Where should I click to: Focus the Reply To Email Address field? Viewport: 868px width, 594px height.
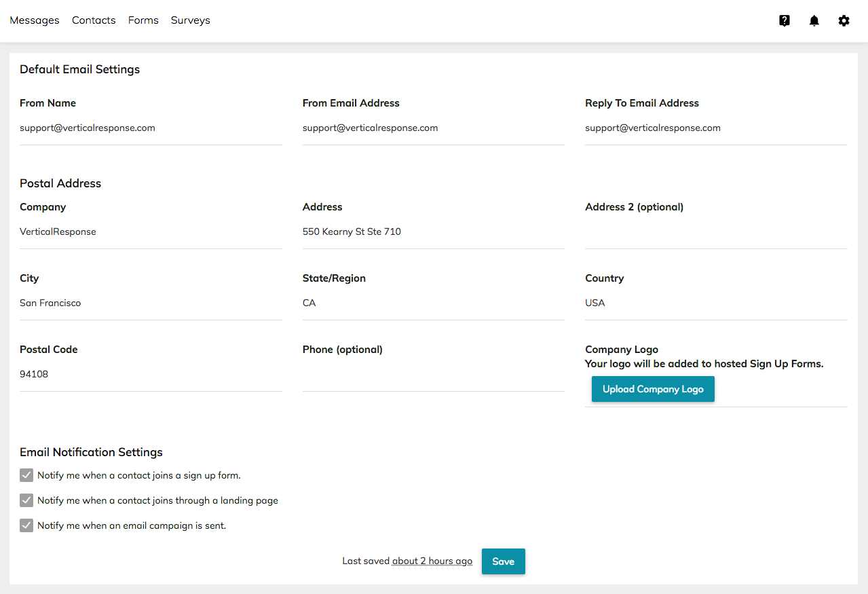coord(716,128)
